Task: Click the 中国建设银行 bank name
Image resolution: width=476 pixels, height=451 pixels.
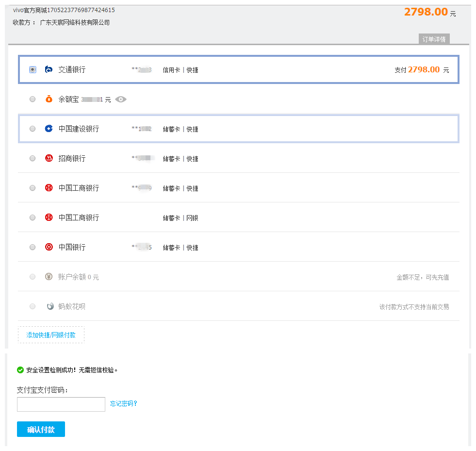Action: click(x=79, y=129)
